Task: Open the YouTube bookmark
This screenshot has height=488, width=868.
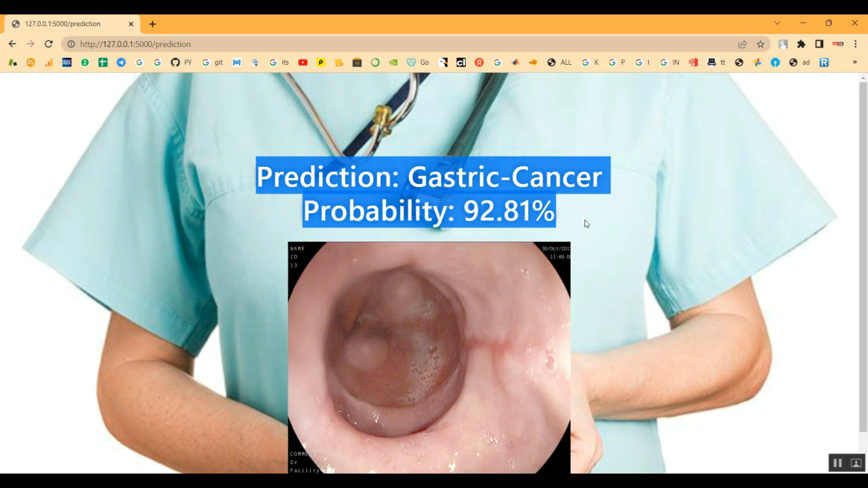Action: tap(303, 62)
